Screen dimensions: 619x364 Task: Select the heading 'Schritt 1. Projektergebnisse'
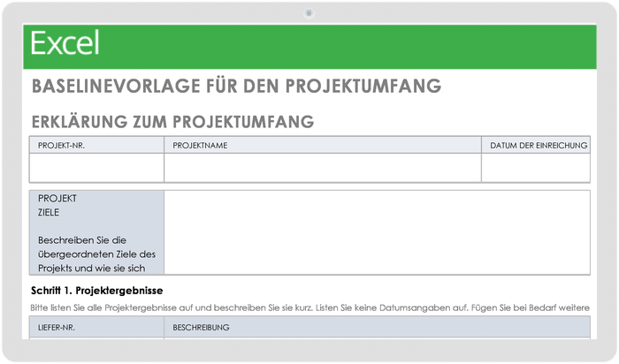pyautogui.click(x=96, y=291)
